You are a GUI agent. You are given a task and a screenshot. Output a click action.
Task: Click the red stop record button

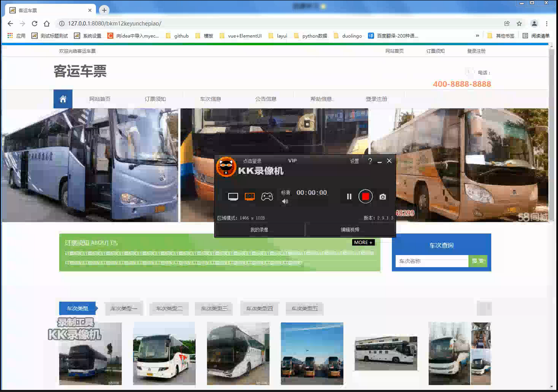point(366,197)
